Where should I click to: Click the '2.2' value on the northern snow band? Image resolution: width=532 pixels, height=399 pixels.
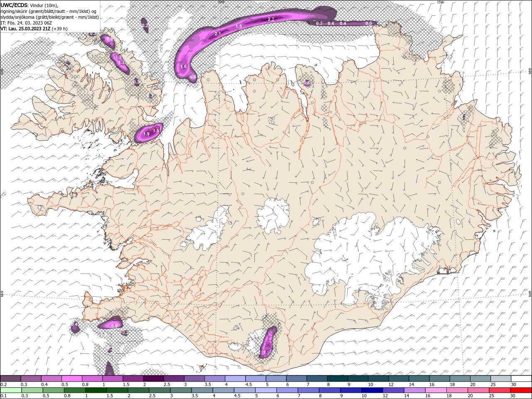tap(271, 19)
